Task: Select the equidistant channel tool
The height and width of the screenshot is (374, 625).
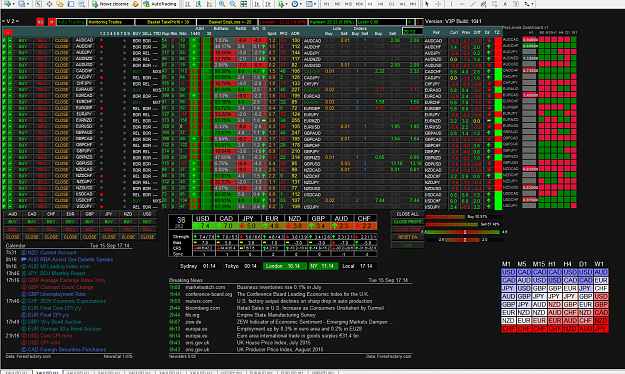Action: tap(483, 4)
